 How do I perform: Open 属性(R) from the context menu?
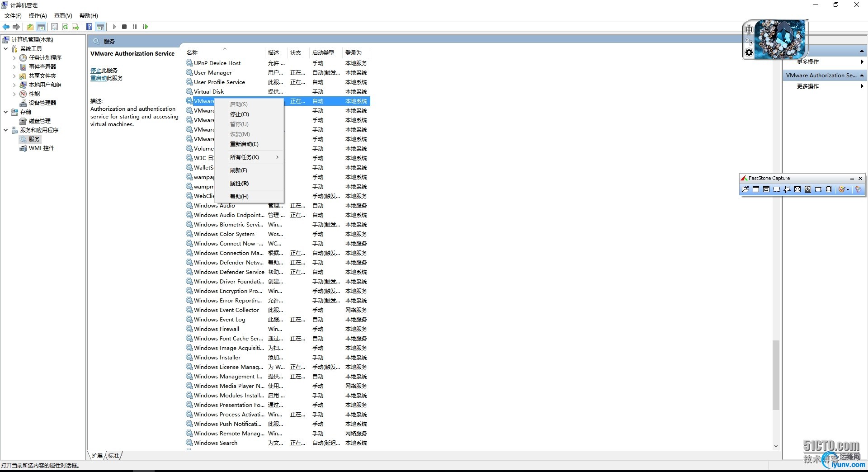249,184
